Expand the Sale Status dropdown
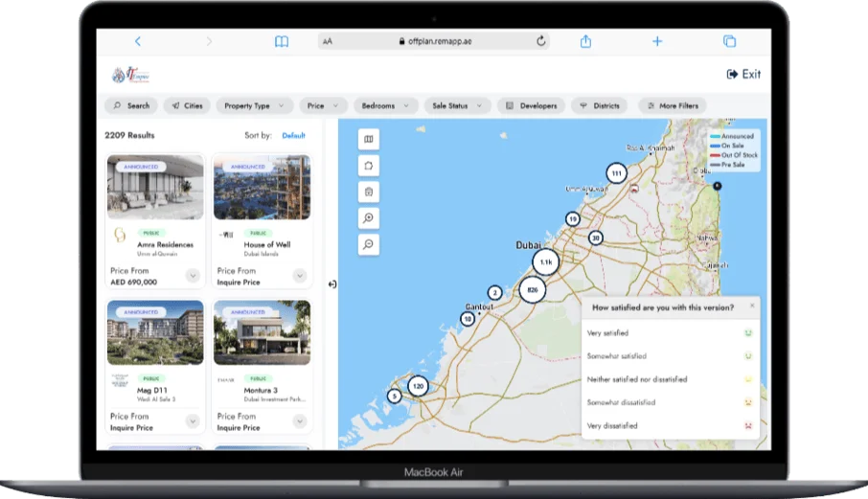The height and width of the screenshot is (499, 868). (x=457, y=105)
